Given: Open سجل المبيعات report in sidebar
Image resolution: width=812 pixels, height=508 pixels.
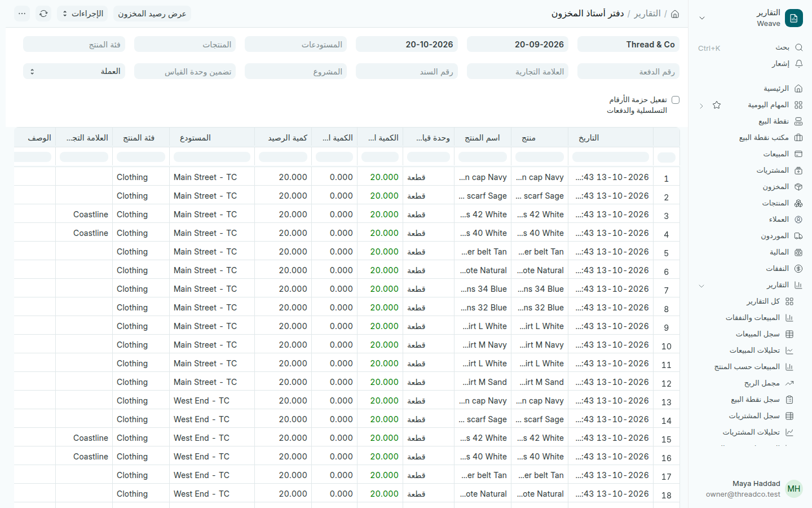Looking at the screenshot, I should [757, 334].
